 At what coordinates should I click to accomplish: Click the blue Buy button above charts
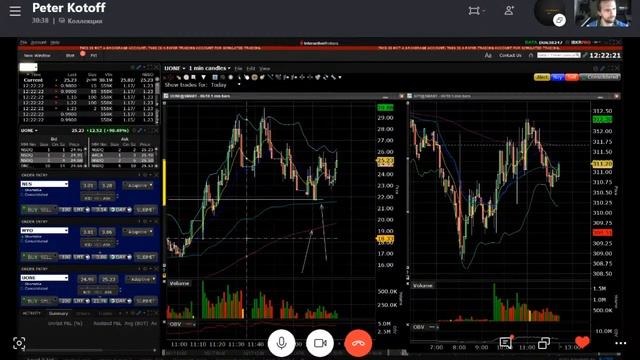tap(557, 77)
